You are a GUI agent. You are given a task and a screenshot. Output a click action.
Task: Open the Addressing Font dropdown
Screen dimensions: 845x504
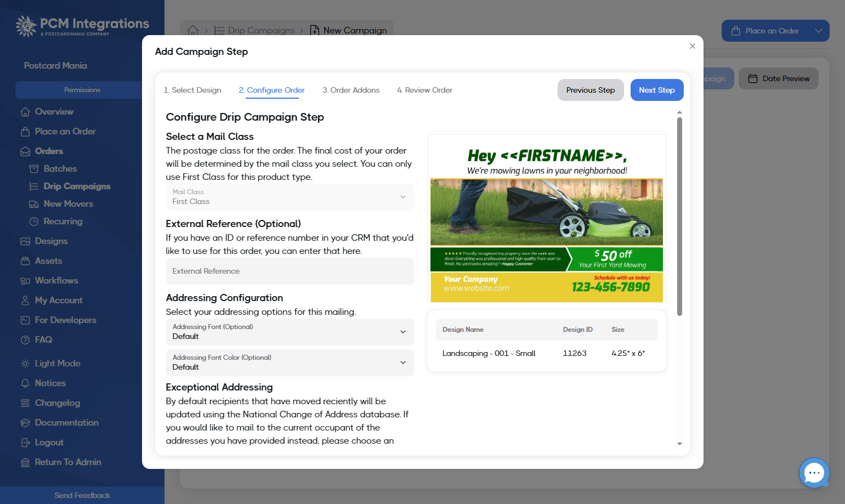pos(290,332)
